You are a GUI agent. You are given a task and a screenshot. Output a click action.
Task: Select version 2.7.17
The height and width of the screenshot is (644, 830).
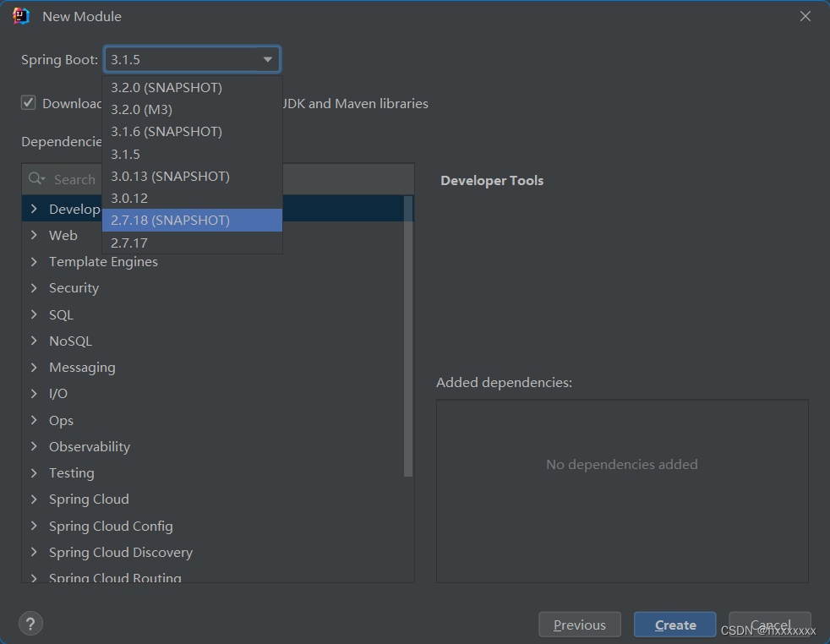pos(192,243)
